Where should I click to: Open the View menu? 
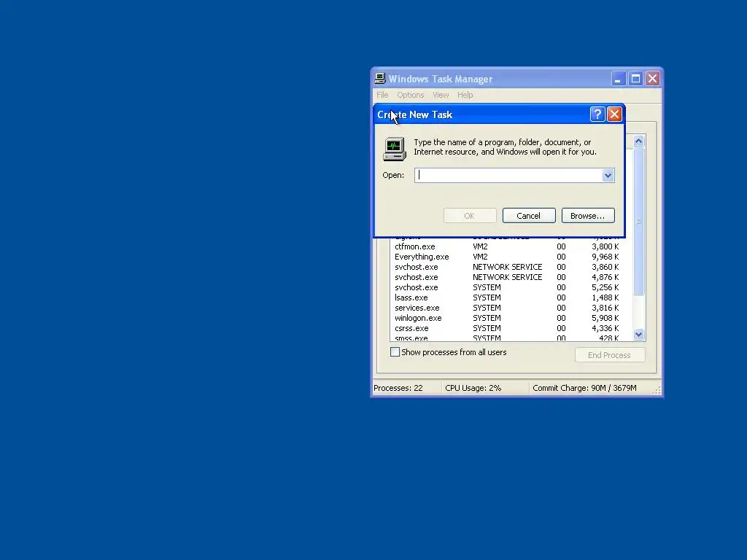[441, 95]
